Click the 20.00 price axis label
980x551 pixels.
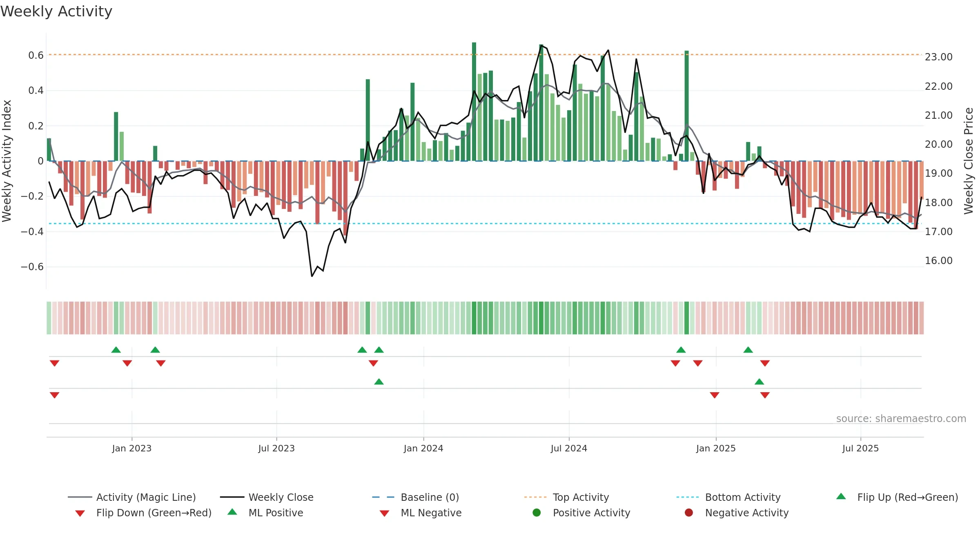[x=939, y=144]
